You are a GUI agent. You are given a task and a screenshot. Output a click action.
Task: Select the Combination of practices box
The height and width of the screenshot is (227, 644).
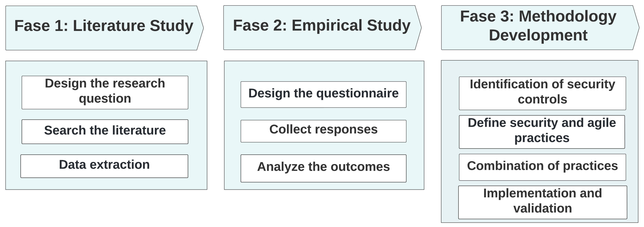542,167
